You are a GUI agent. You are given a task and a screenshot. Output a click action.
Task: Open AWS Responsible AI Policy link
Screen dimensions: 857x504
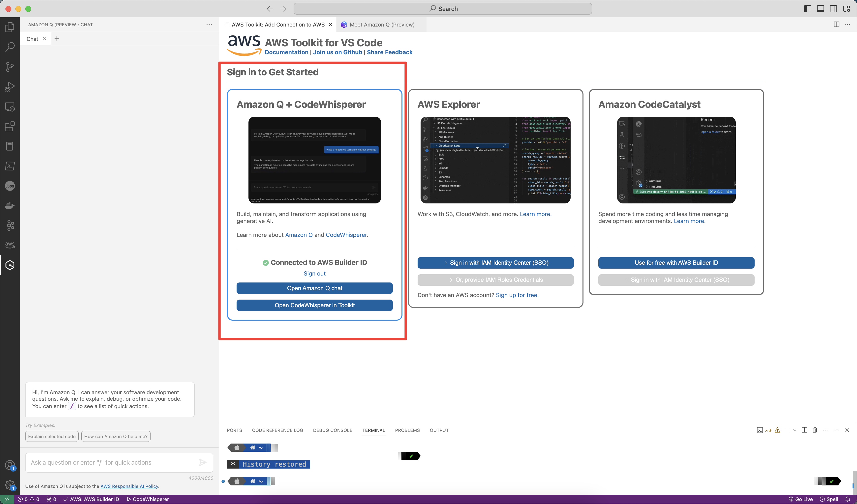(x=129, y=486)
